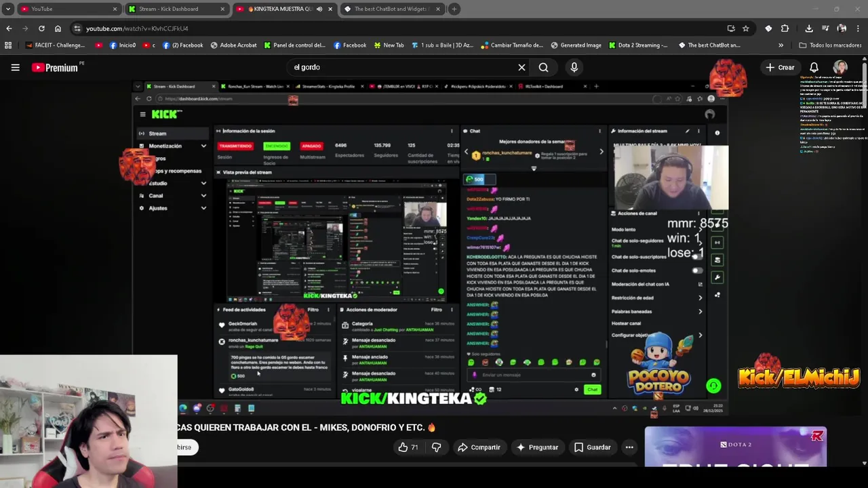
Task: Open the (2) Facebook bookmark
Action: tap(182, 45)
